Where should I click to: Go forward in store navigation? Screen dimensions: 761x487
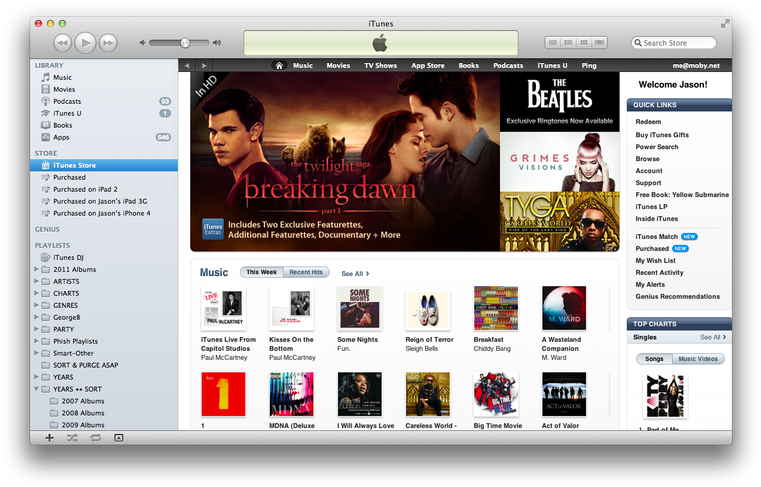point(204,66)
